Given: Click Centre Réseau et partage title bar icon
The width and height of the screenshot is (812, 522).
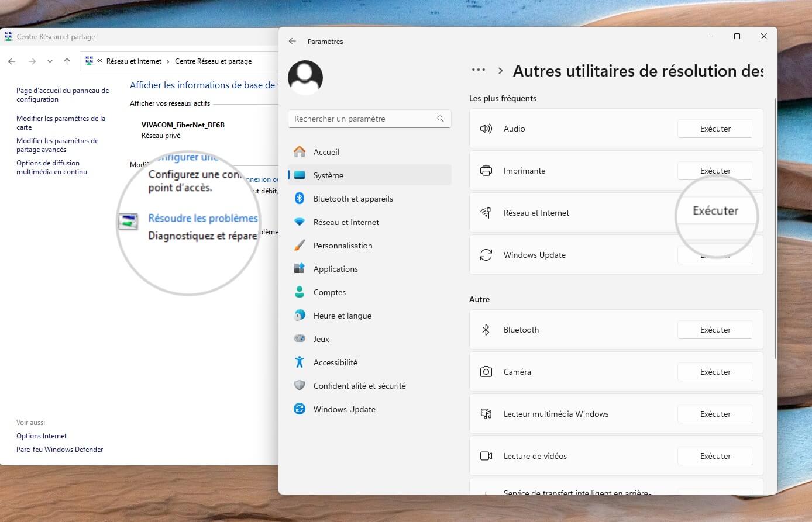Looking at the screenshot, I should (x=8, y=36).
